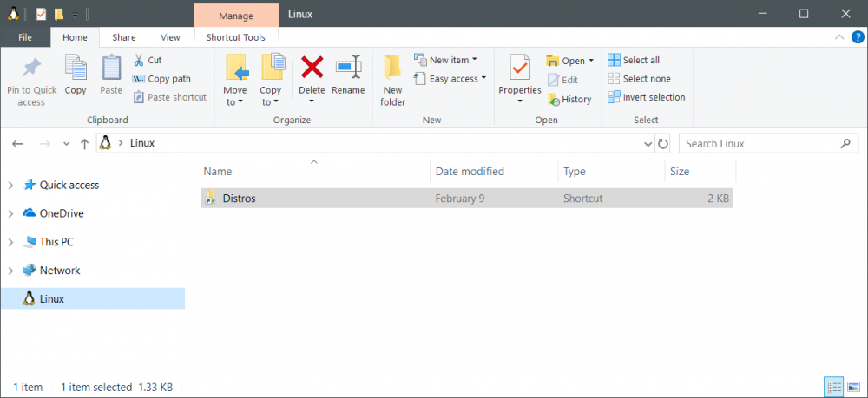Click the Open button in ribbon
Viewport: 868px width, 398px height.
tap(565, 61)
